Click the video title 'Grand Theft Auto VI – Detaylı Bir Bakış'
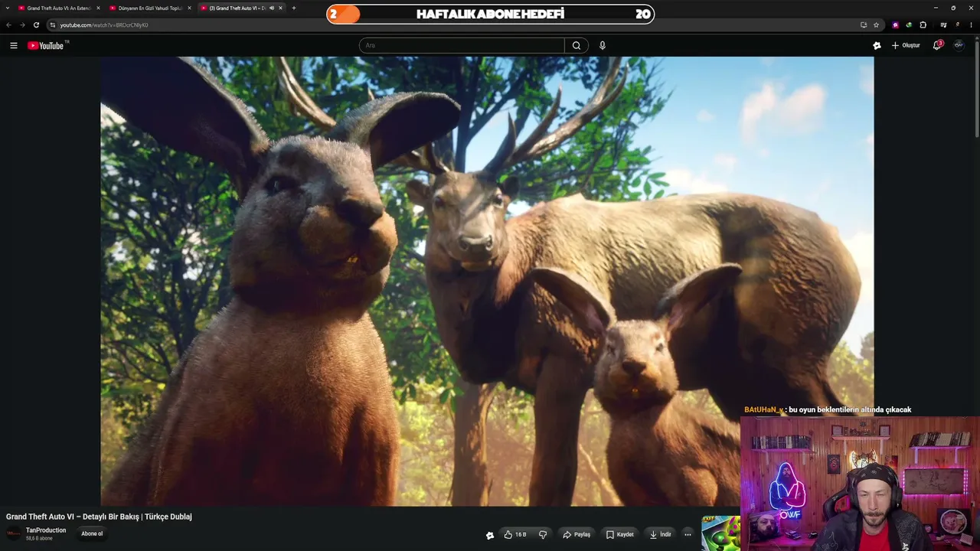The width and height of the screenshot is (980, 551). tap(99, 517)
